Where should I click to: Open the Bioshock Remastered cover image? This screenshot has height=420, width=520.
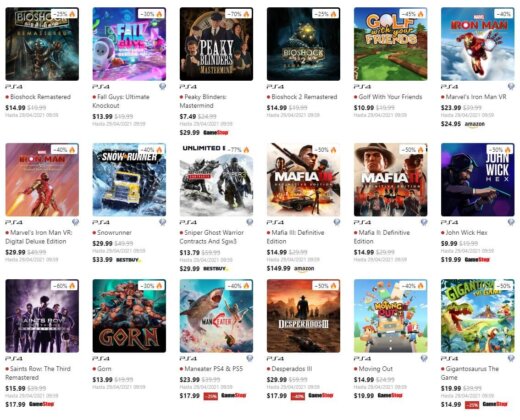pyautogui.click(x=42, y=44)
